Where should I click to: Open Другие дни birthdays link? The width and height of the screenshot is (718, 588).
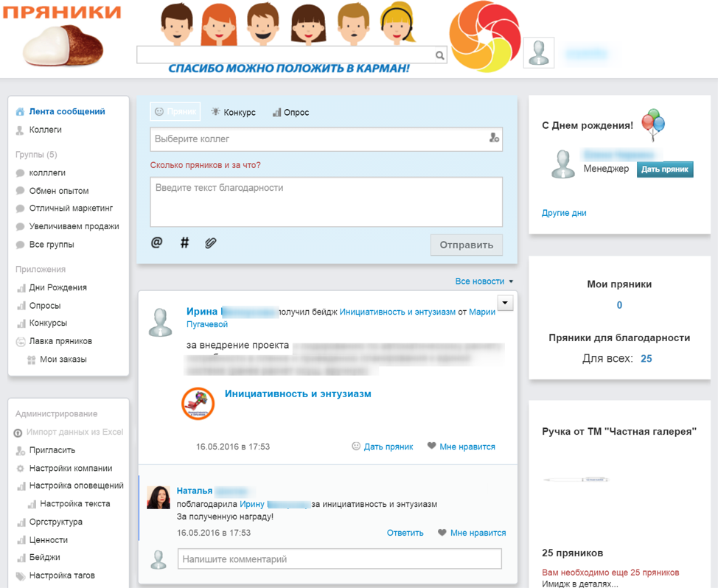[x=564, y=213]
